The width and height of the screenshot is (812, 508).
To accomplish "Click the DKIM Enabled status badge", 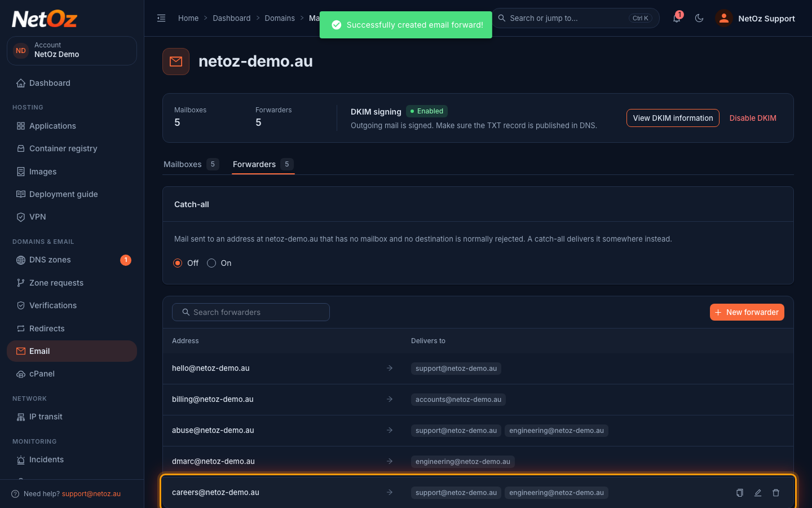I will tap(427, 111).
